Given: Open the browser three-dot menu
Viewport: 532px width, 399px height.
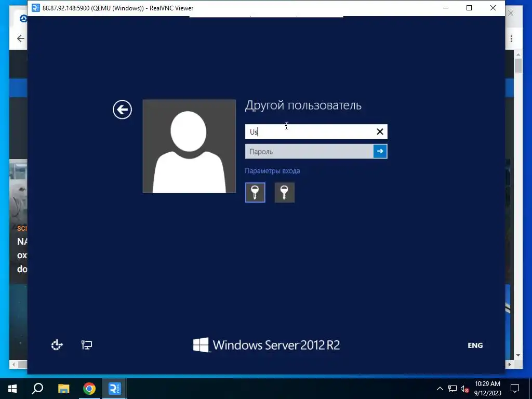Looking at the screenshot, I should tap(511, 38).
